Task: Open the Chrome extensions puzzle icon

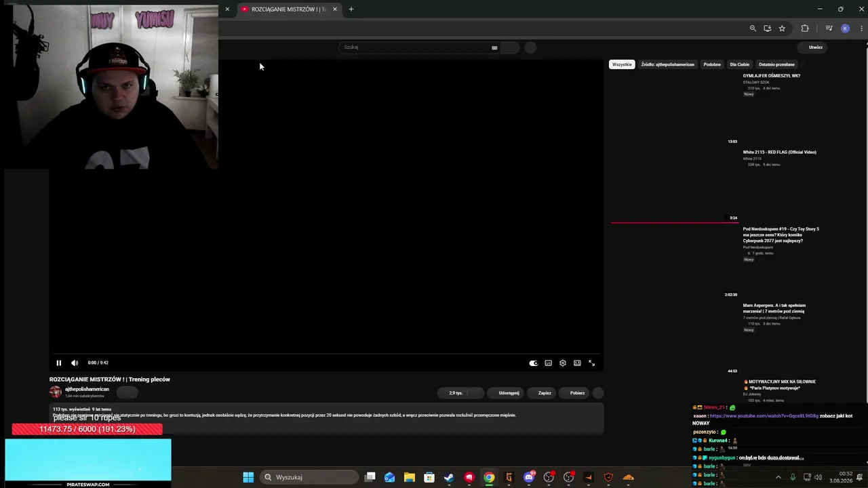Action: click(x=805, y=28)
